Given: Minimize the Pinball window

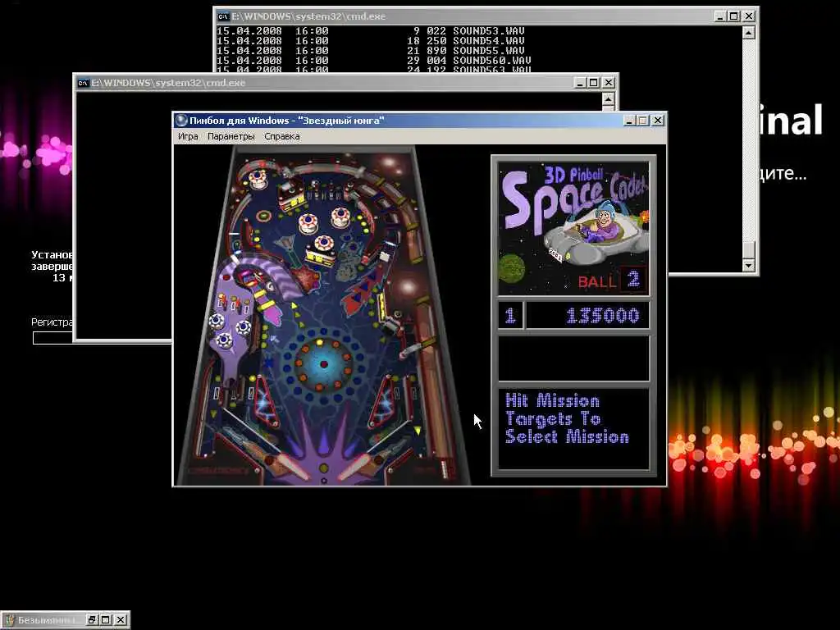Looking at the screenshot, I should (630, 121).
